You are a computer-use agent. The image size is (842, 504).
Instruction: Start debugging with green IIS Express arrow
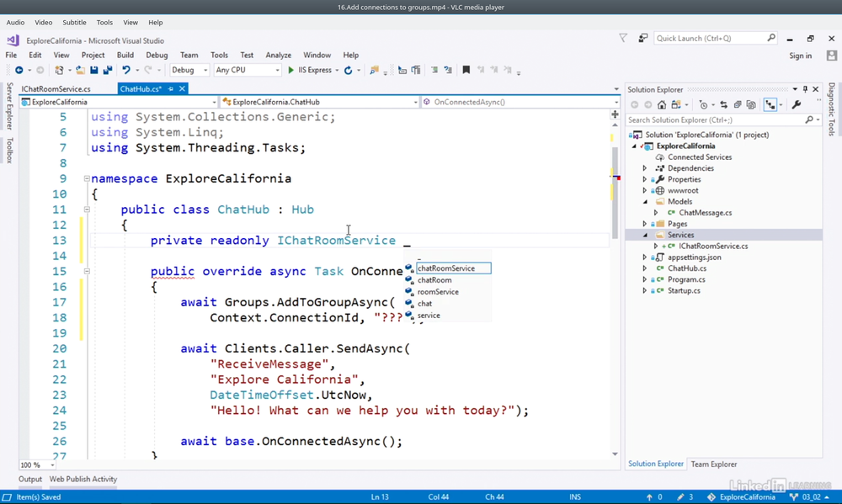(291, 71)
